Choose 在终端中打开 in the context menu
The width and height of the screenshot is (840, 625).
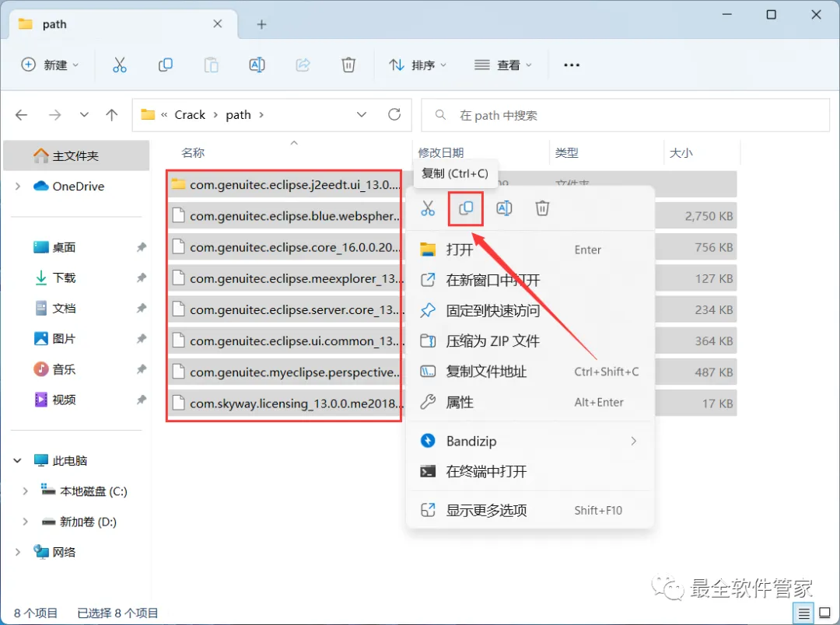pos(530,472)
